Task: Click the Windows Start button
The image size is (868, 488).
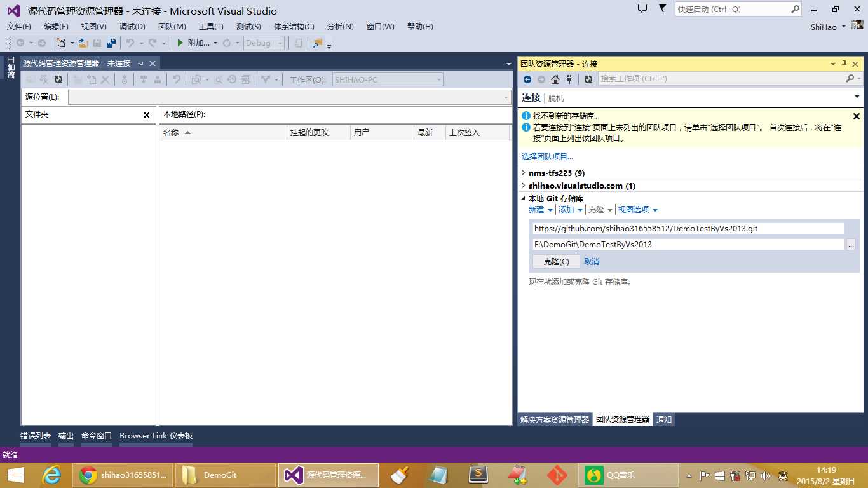Action: click(15, 475)
